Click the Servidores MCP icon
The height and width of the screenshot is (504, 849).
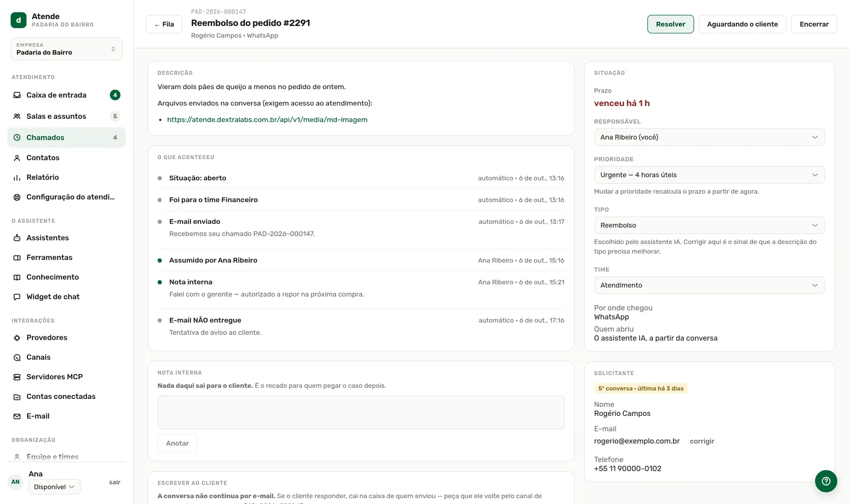(17, 377)
